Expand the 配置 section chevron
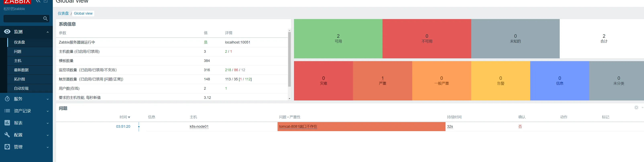The width and height of the screenshot is (644, 162). 48,135
